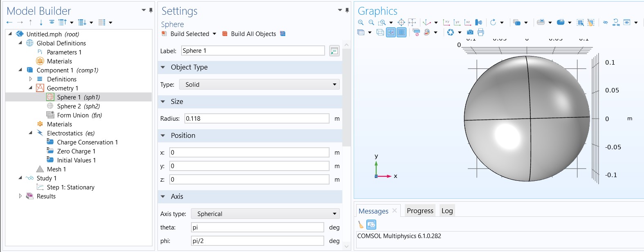Collapse the Position section
This screenshot has width=644, height=252.
[x=163, y=136]
